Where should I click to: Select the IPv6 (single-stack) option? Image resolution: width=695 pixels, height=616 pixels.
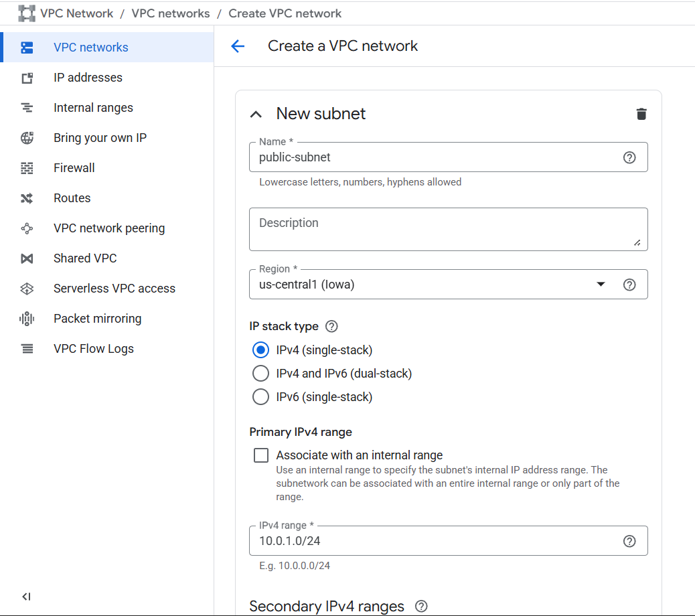click(260, 397)
